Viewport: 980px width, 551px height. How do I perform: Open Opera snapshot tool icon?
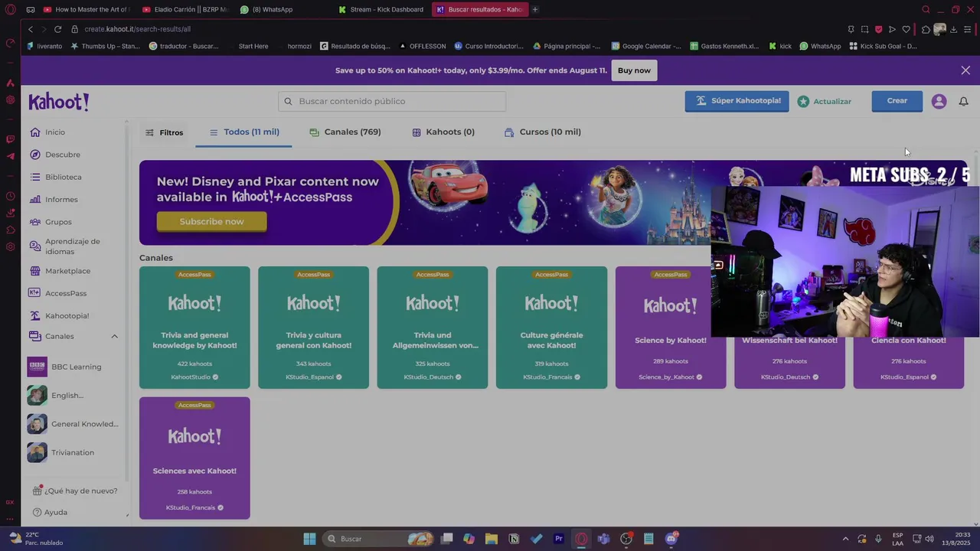click(x=864, y=29)
